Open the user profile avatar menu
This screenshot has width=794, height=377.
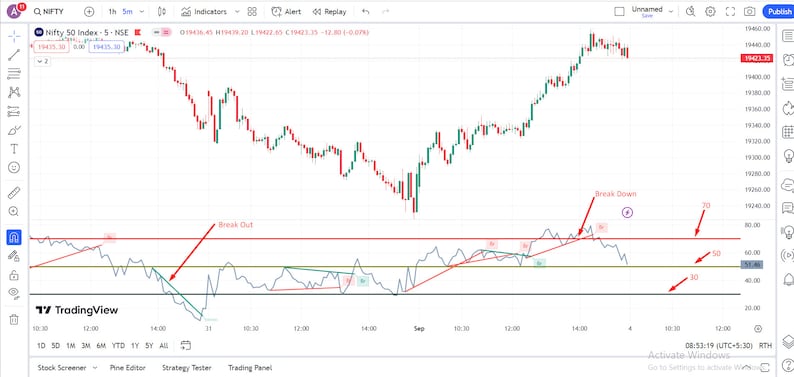[x=15, y=11]
